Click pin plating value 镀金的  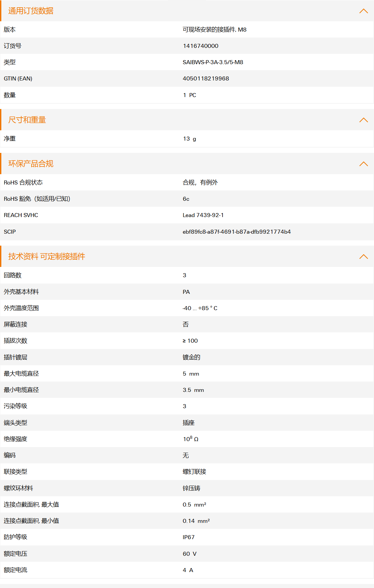click(x=192, y=357)
